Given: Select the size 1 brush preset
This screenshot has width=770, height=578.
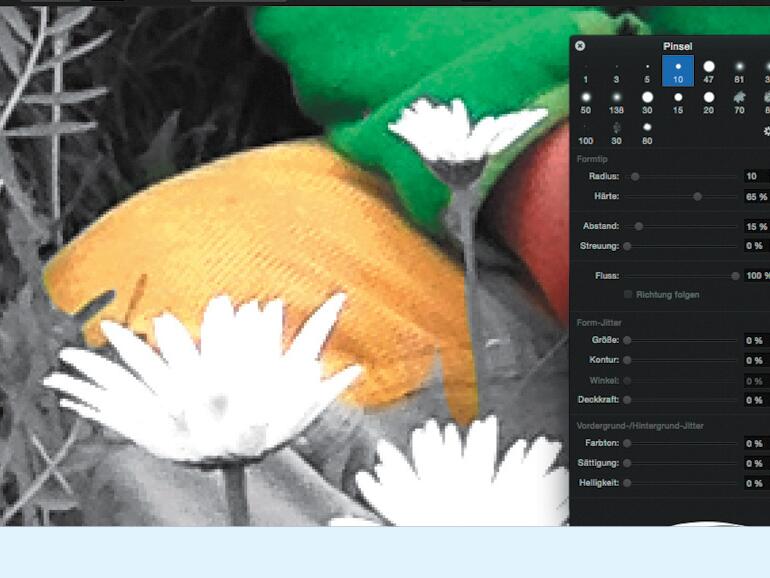Looking at the screenshot, I should [585, 72].
